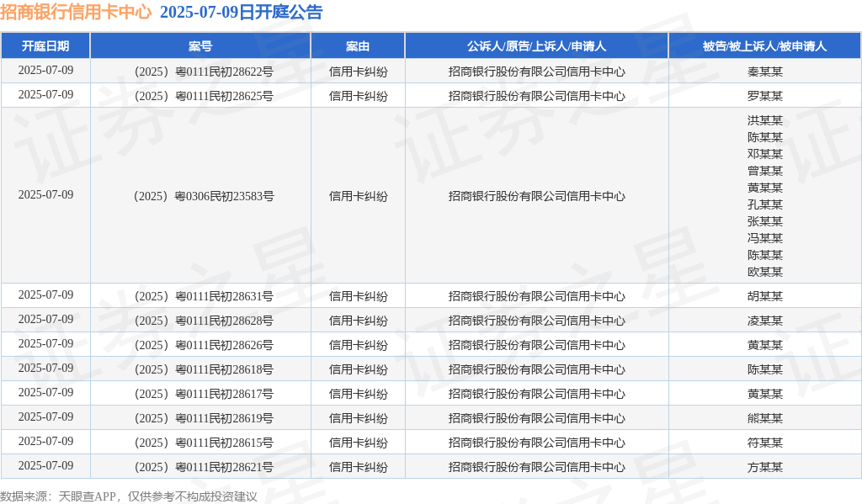Select case number (2025)粤0111民初28628号

point(204,321)
